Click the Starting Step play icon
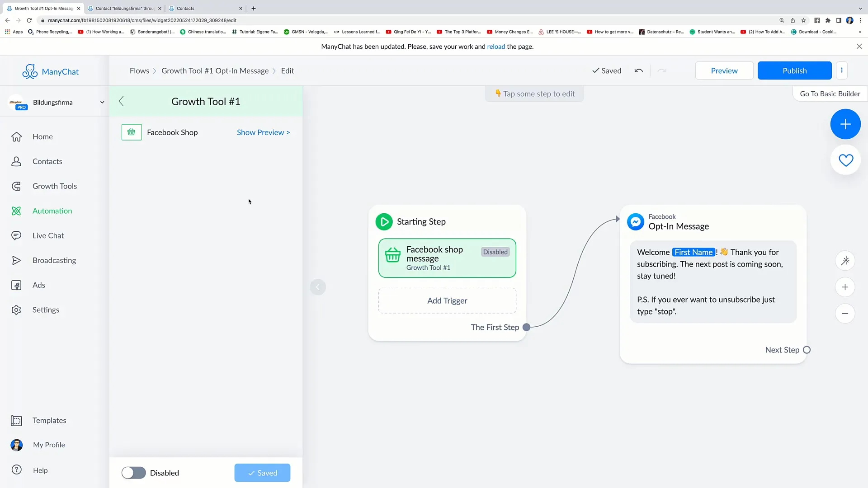This screenshot has height=488, width=868. coord(384,222)
